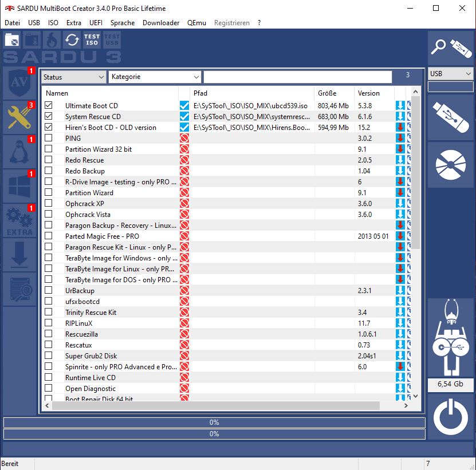Open the Status filter dropdown
Viewport: 476px width, 470px height.
(73, 77)
